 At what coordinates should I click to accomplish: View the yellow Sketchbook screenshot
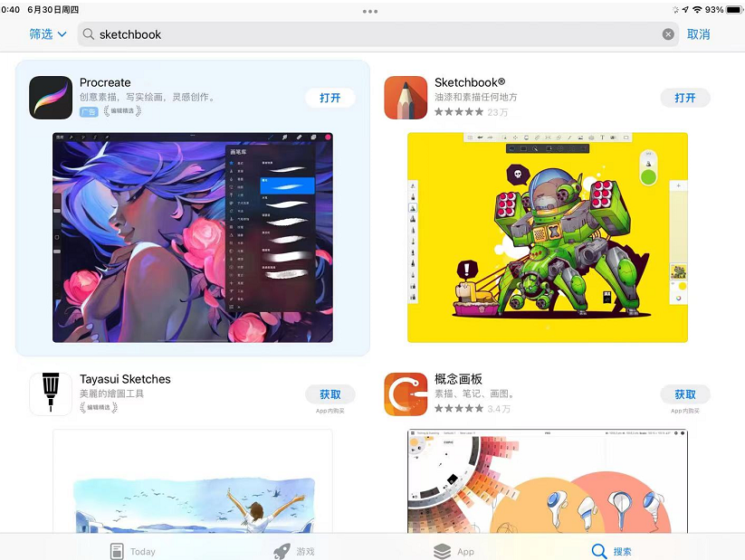(547, 237)
